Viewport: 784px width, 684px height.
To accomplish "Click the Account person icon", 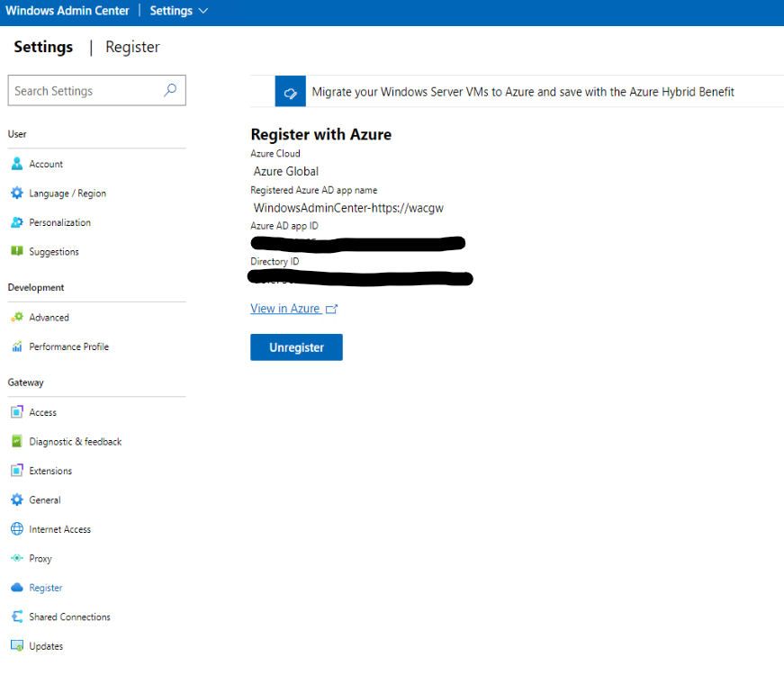I will (x=16, y=164).
